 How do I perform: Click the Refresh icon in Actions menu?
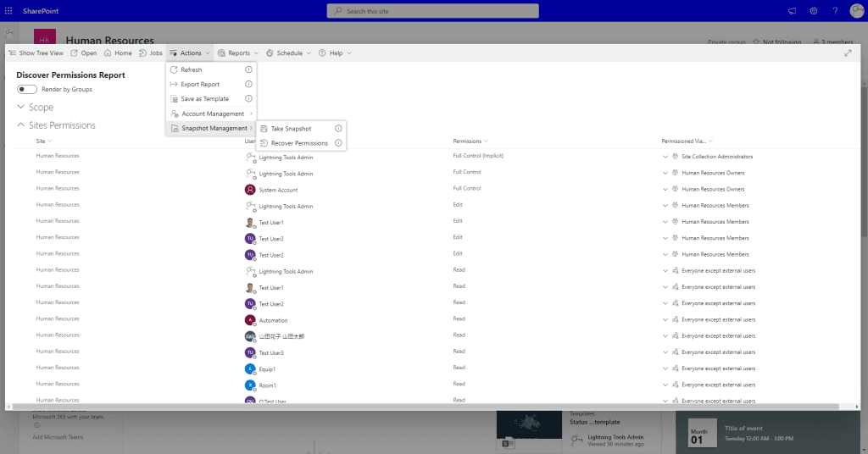point(175,70)
